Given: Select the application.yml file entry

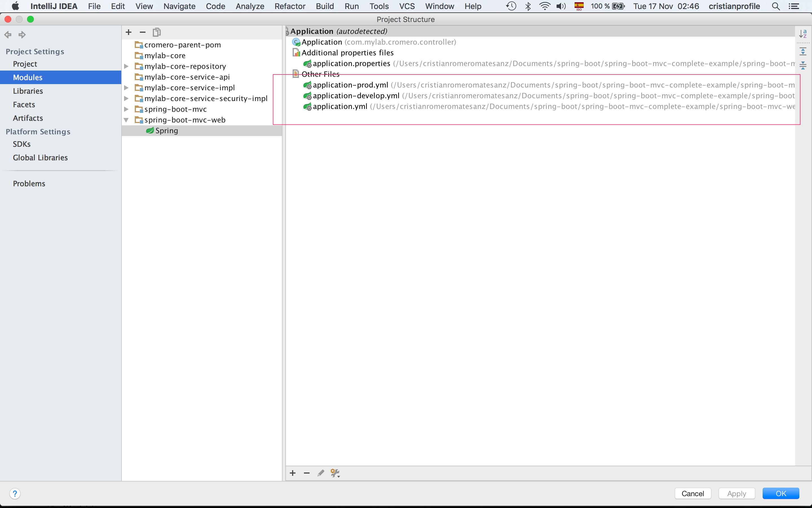Looking at the screenshot, I should click(549, 106).
